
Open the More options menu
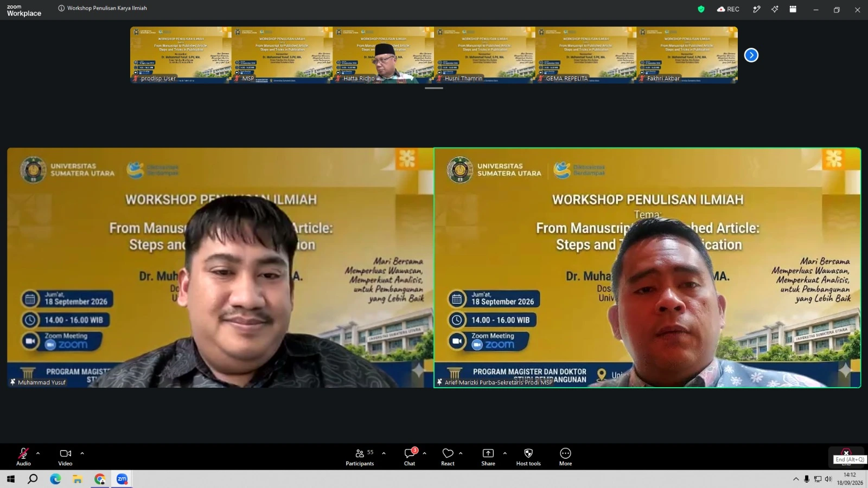(565, 457)
